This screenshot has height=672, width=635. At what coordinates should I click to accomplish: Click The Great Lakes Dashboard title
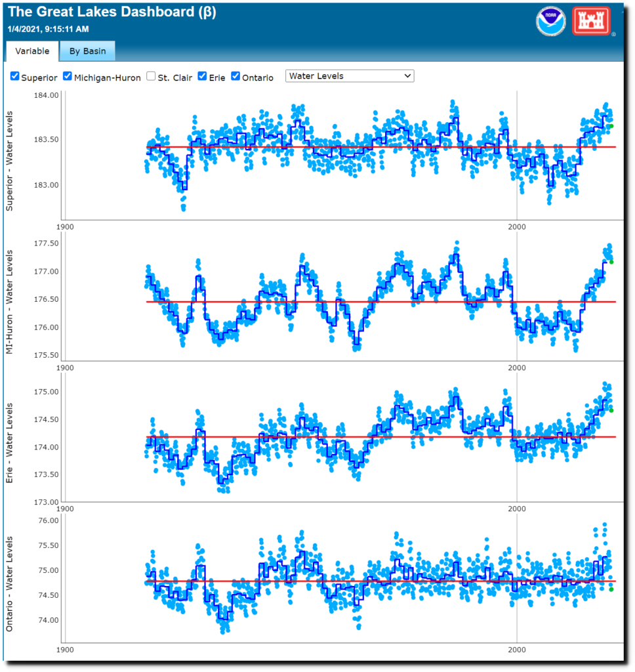coord(112,12)
